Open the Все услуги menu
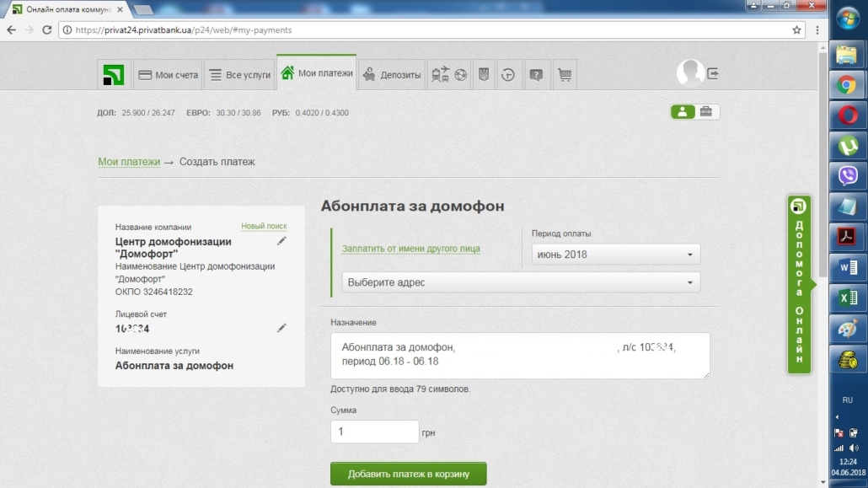The image size is (868, 488). (x=240, y=75)
